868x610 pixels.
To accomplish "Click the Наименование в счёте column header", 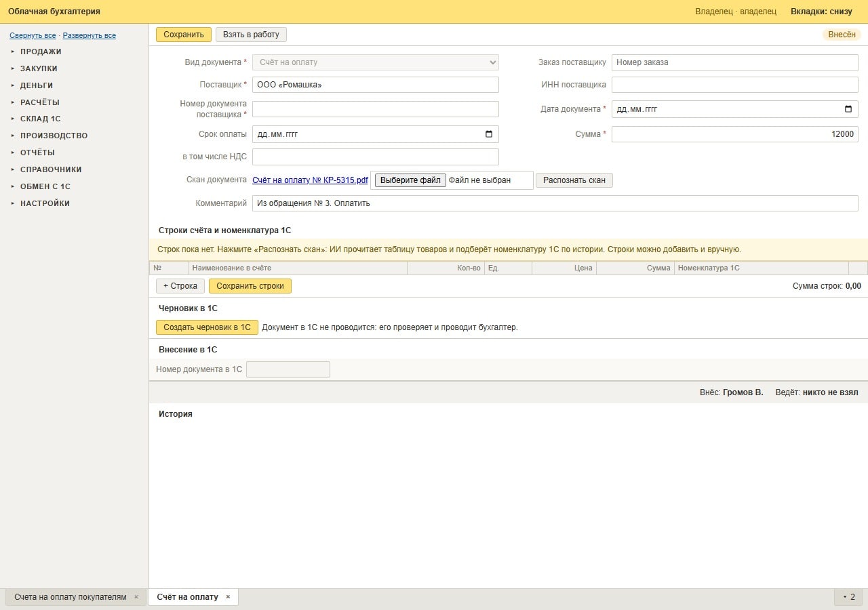I will coord(298,268).
